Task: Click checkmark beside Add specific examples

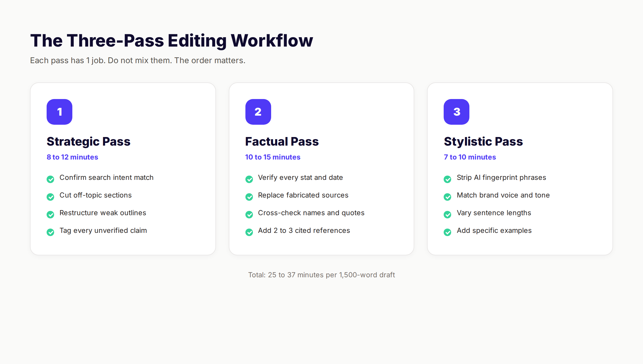Action: [x=447, y=232]
